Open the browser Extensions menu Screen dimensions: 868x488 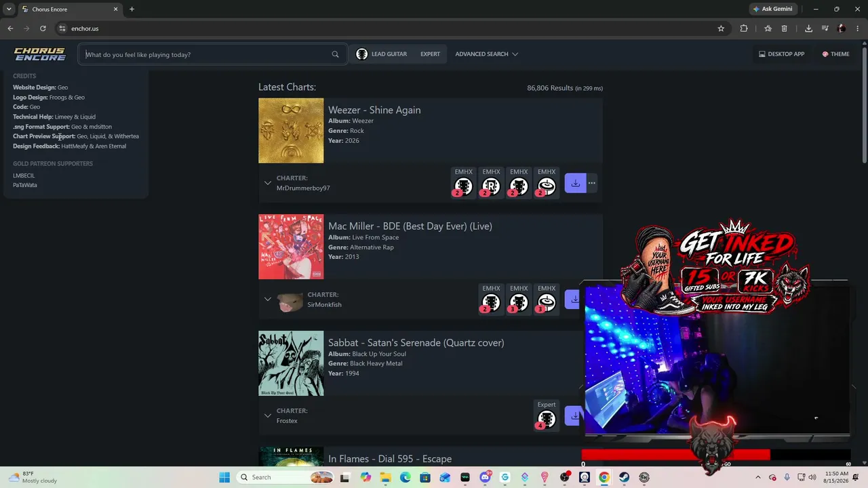coord(744,28)
